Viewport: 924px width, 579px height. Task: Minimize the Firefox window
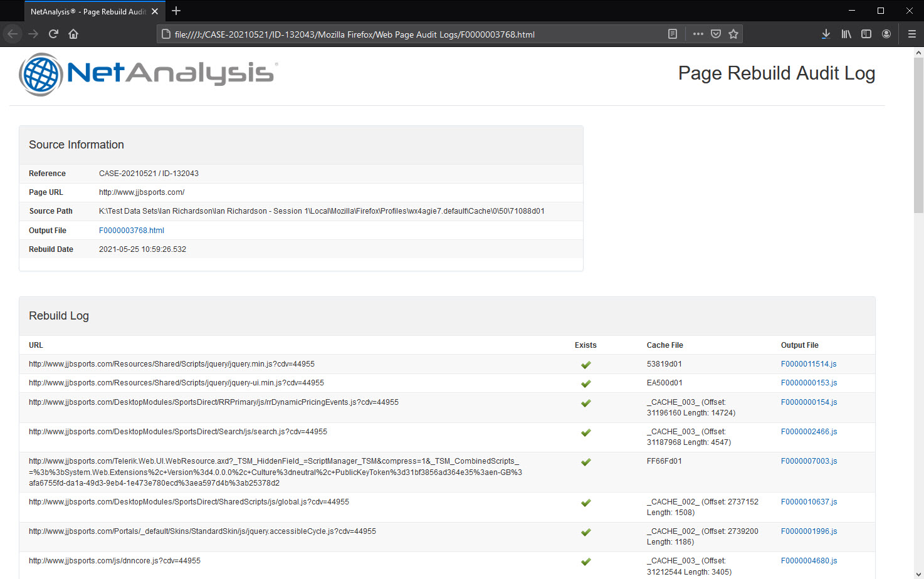pyautogui.click(x=852, y=11)
